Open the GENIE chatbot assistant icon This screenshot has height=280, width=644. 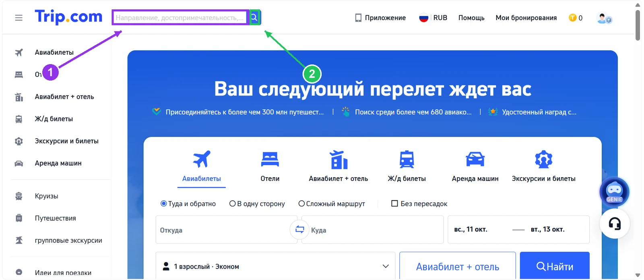pos(614,192)
